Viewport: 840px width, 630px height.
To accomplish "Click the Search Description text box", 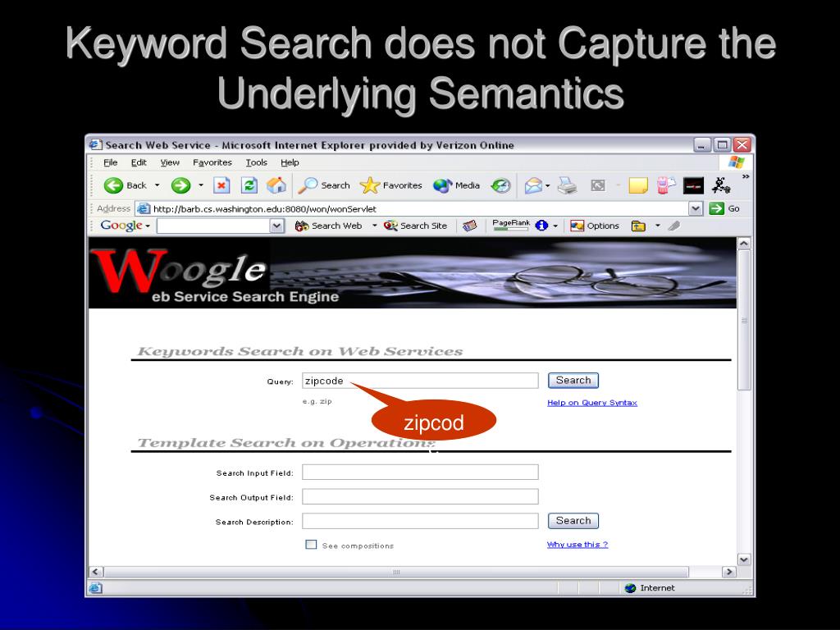I will coord(420,521).
